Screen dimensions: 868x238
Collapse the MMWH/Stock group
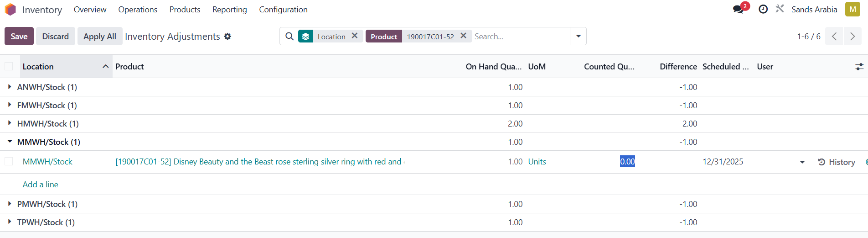tap(10, 142)
